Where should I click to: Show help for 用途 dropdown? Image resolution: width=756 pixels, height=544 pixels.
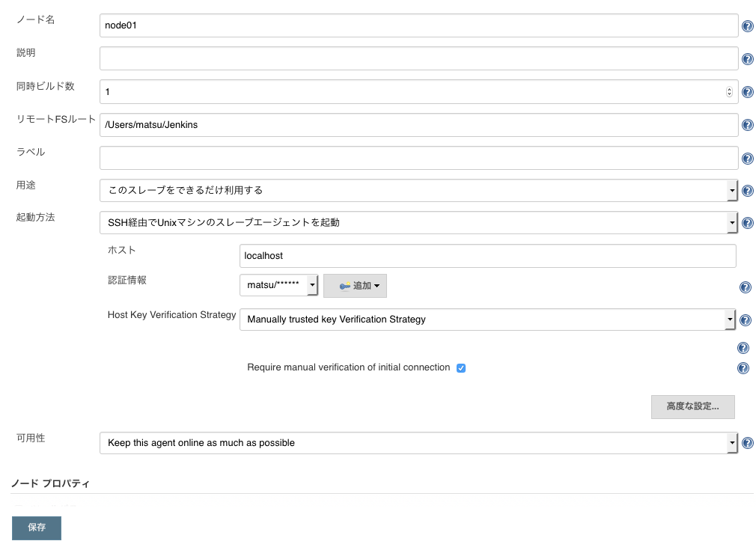tap(747, 191)
